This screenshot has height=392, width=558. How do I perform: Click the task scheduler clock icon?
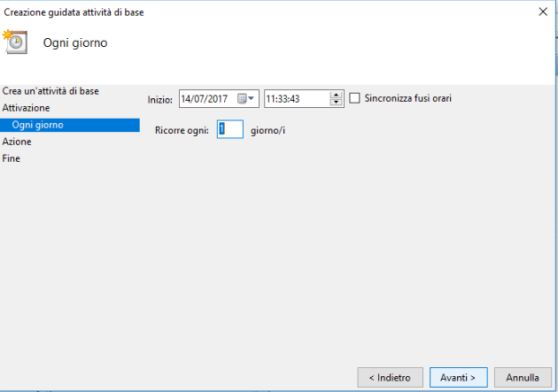[15, 42]
